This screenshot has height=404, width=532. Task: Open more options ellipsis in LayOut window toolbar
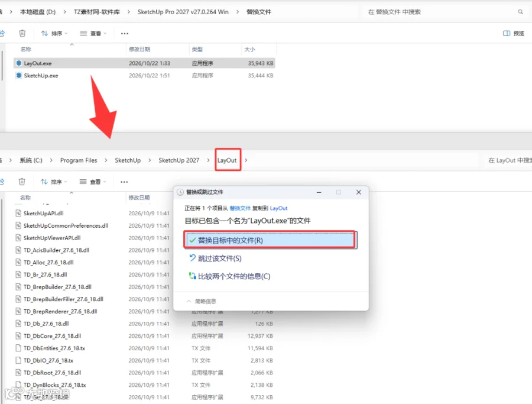click(x=124, y=182)
